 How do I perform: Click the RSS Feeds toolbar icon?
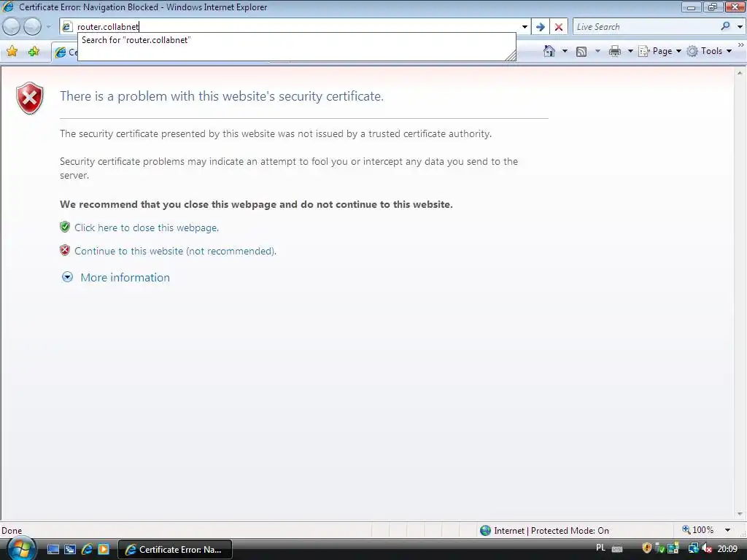[581, 52]
